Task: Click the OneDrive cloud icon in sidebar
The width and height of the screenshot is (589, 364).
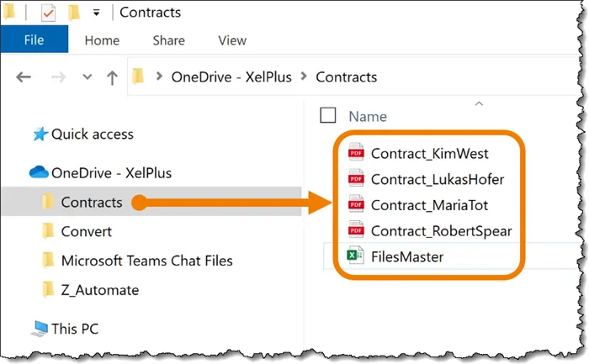Action: click(x=40, y=173)
